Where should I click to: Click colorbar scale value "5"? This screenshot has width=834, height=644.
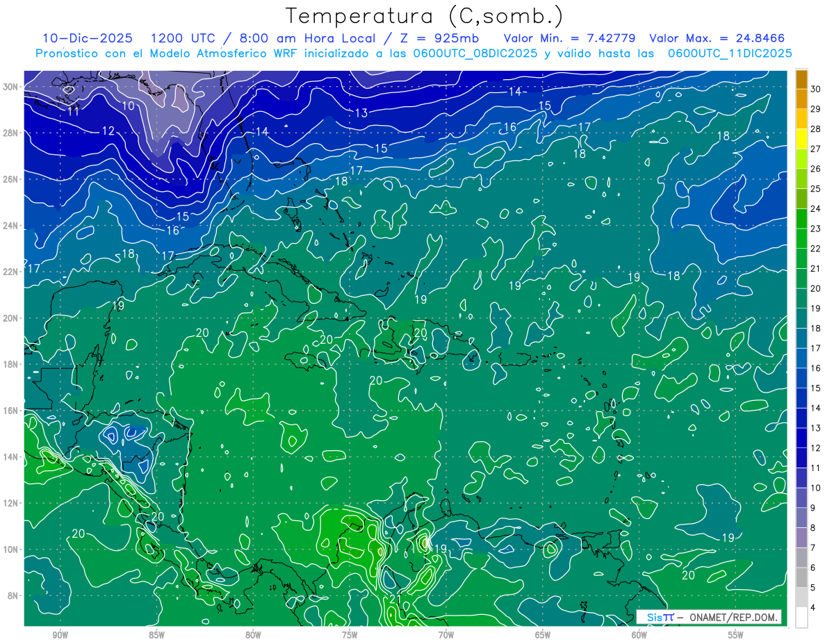814,588
